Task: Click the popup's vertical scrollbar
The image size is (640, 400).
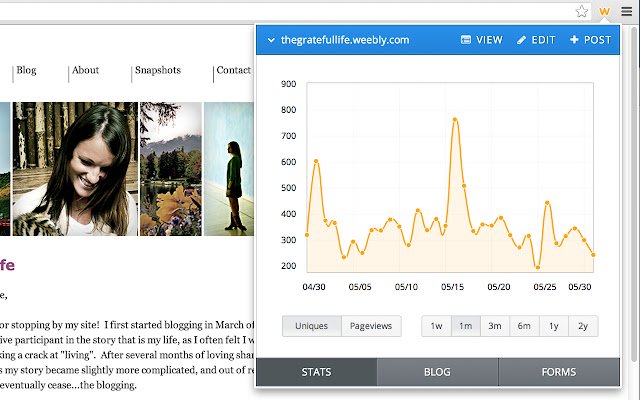Action: 634,193
